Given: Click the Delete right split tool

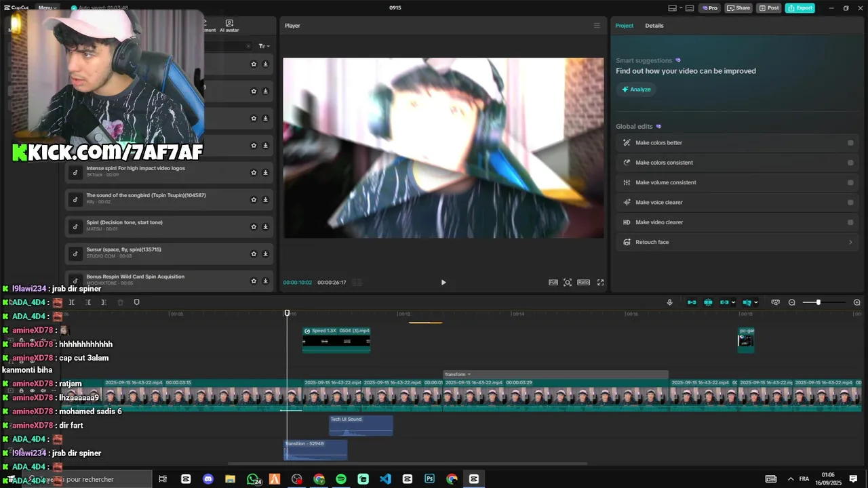Looking at the screenshot, I should [104, 302].
